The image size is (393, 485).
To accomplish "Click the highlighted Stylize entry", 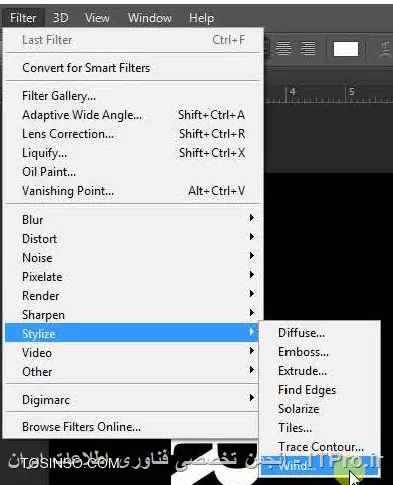I will [x=132, y=333].
